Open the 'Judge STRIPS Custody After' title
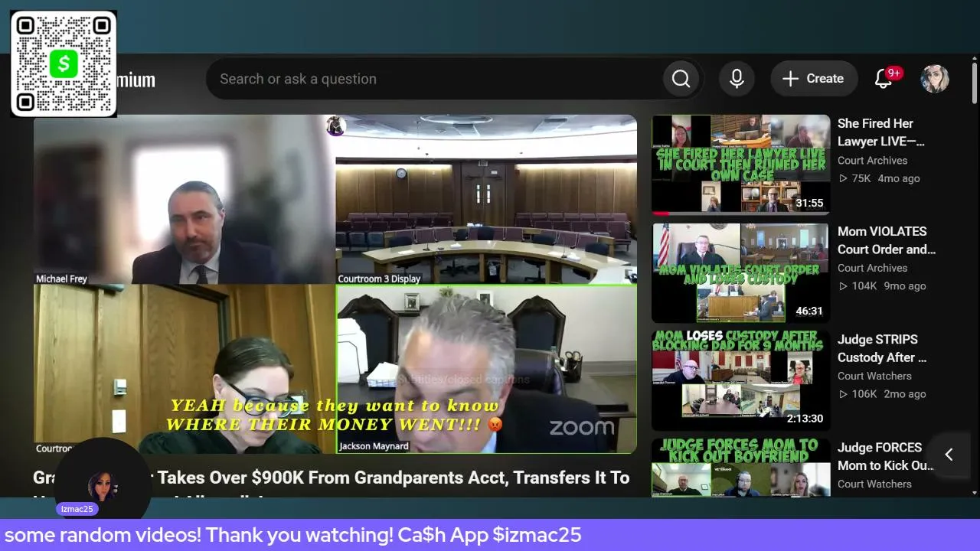 tap(882, 348)
